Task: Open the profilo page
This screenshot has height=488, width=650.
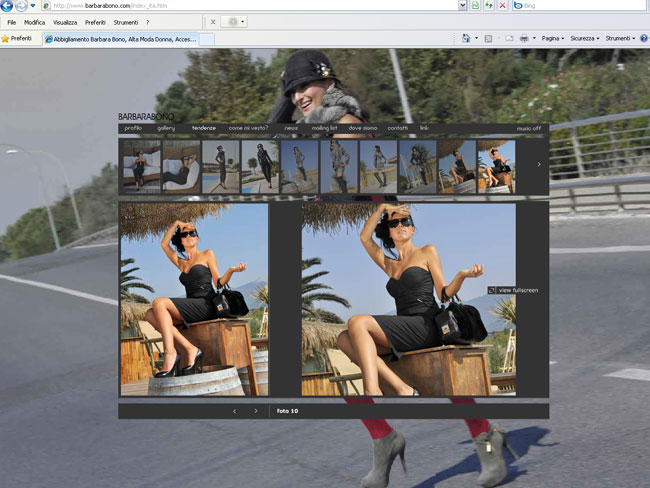Action: click(133, 128)
